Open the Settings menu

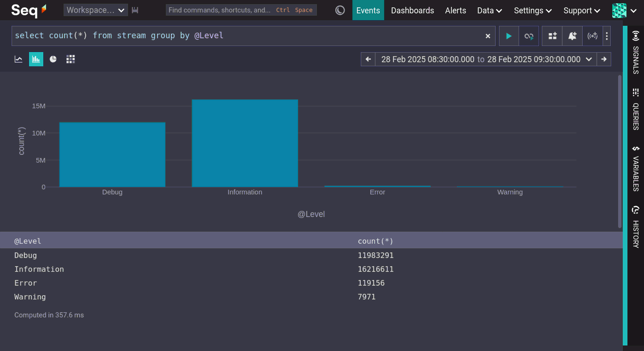[x=533, y=10]
